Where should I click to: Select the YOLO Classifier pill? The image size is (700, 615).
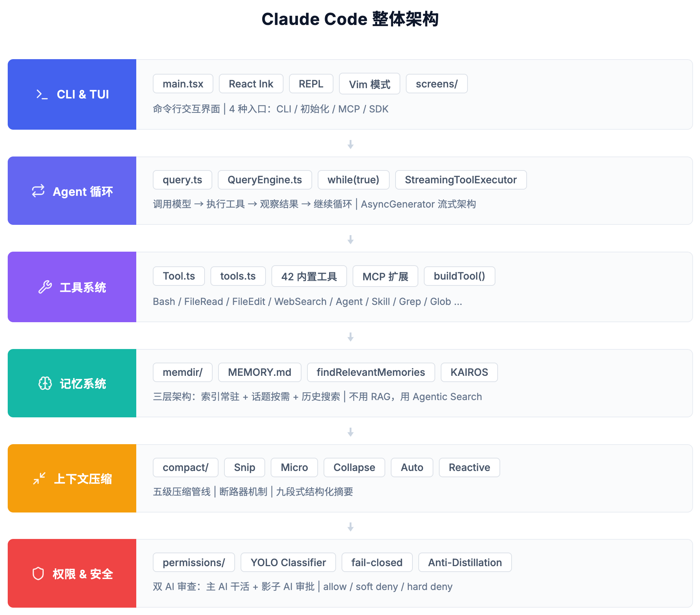coord(288,562)
